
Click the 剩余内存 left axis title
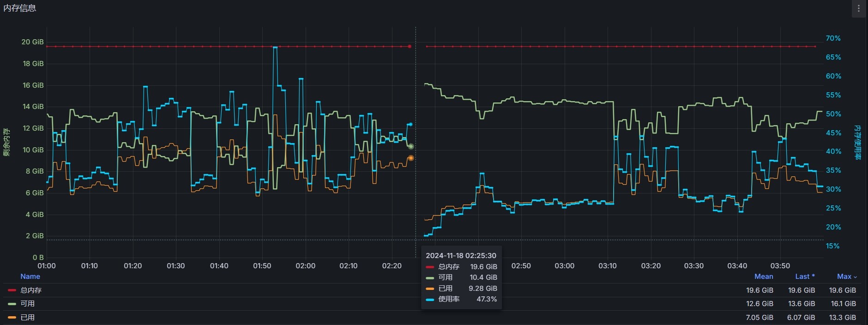coord(6,142)
